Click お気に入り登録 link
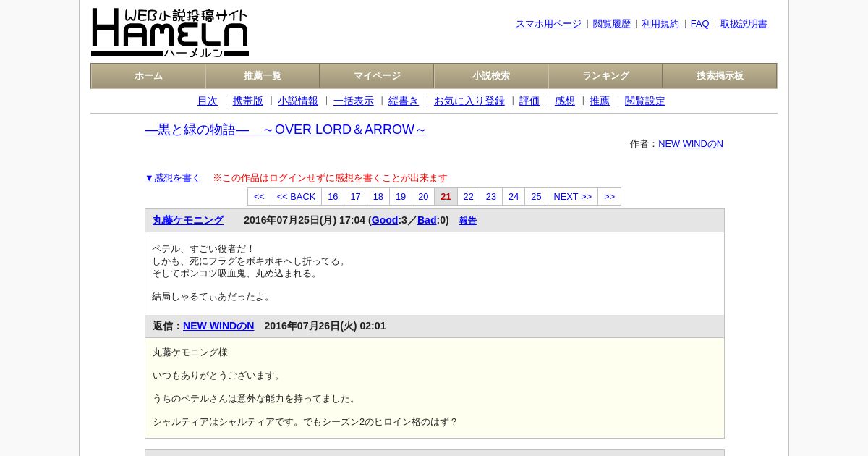Screen dimensions: 868x456 [x=469, y=101]
